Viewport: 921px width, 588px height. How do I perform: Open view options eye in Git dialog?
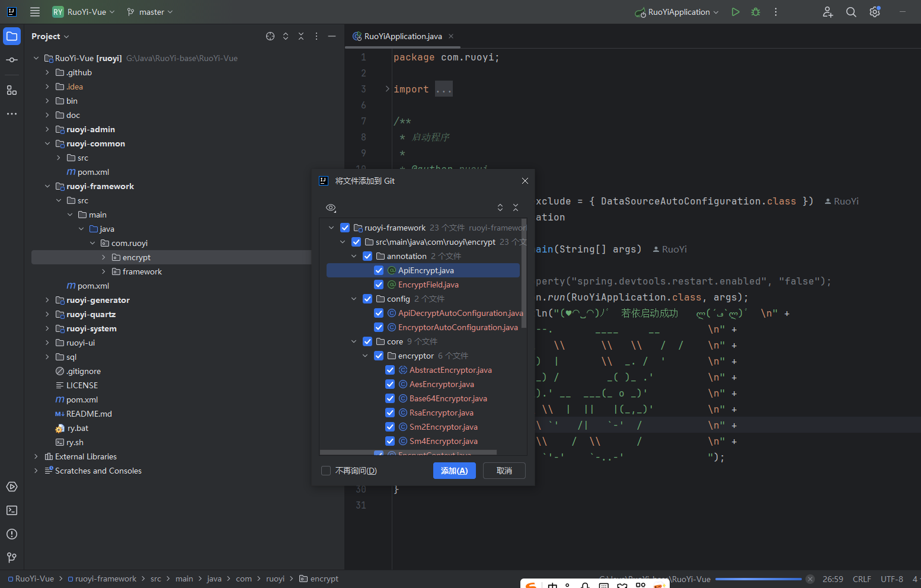[x=331, y=207]
